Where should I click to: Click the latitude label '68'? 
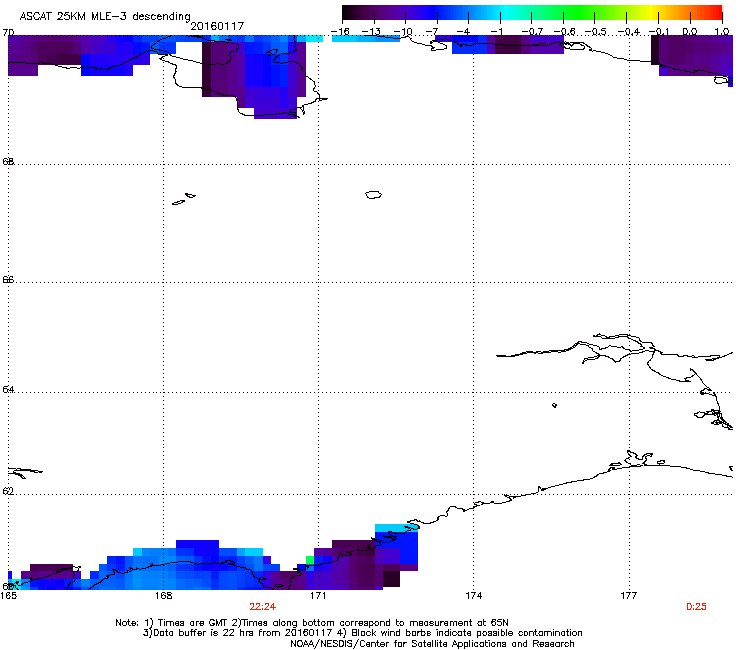8,161
